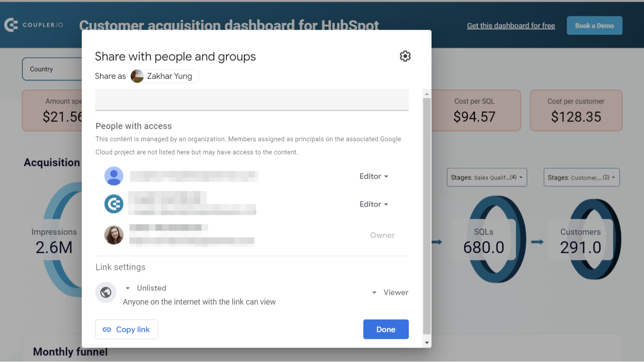Click the globe icon in Link settings
The width and height of the screenshot is (644, 362).
pyautogui.click(x=106, y=293)
